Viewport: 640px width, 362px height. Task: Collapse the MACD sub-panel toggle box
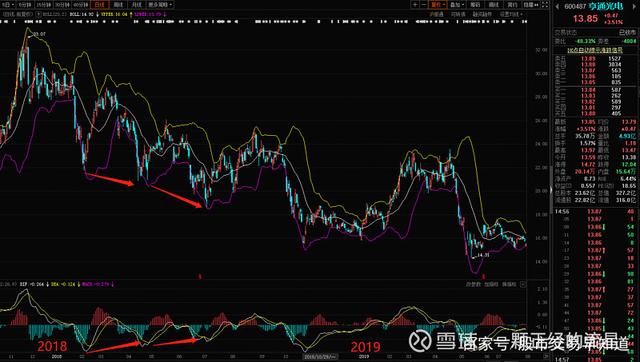[523, 284]
